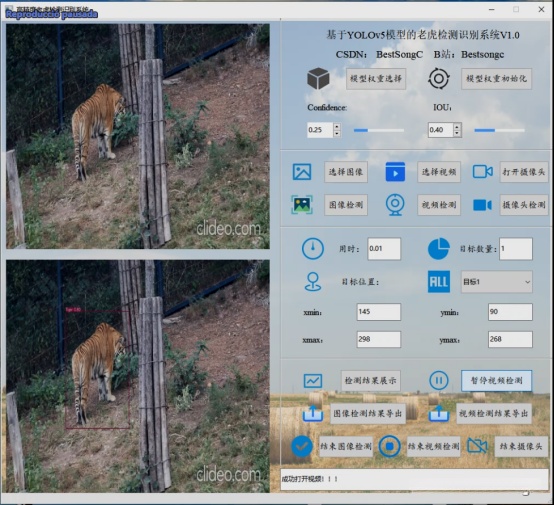Click the blue video play icon
The width and height of the screenshot is (554, 505).
coord(395,172)
